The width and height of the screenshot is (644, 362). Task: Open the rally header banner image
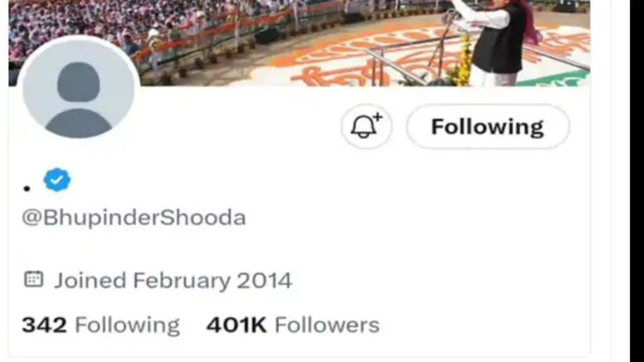tap(299, 43)
